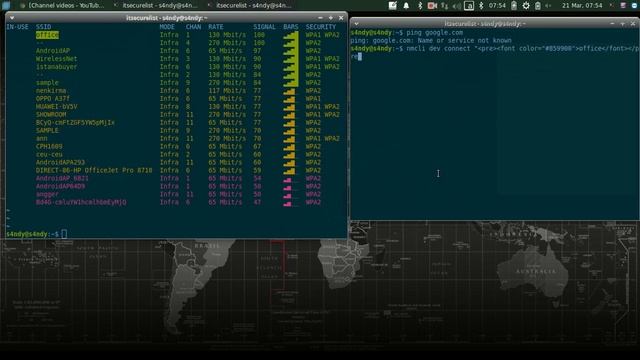Viewport: 640px width, 360px height.
Task: Click the pink tray icon near the panel's right edge
Action: point(623,5)
